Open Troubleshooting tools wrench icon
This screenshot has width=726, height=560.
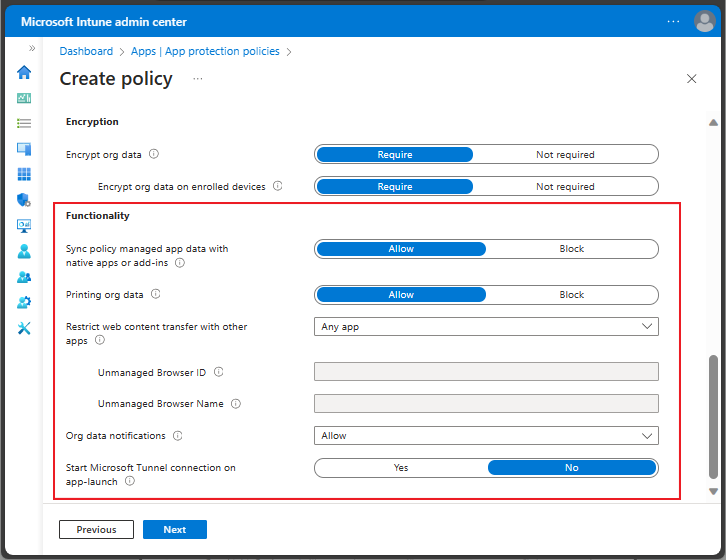point(24,328)
